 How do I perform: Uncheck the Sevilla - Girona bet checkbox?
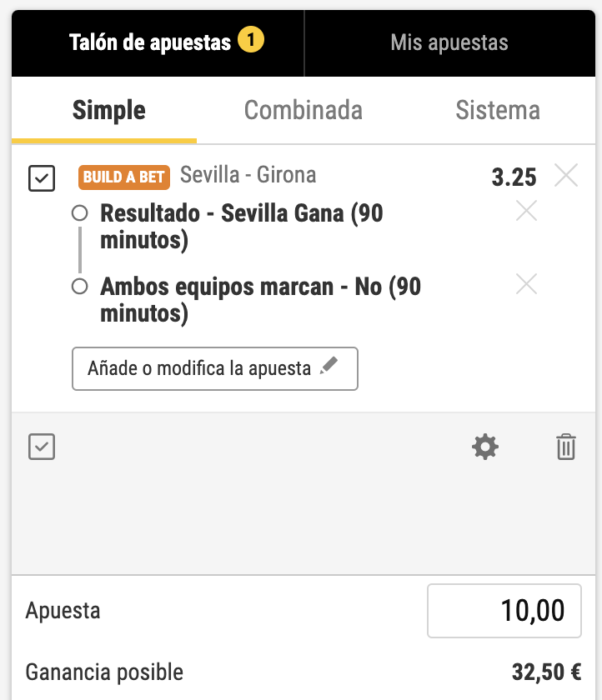click(42, 177)
